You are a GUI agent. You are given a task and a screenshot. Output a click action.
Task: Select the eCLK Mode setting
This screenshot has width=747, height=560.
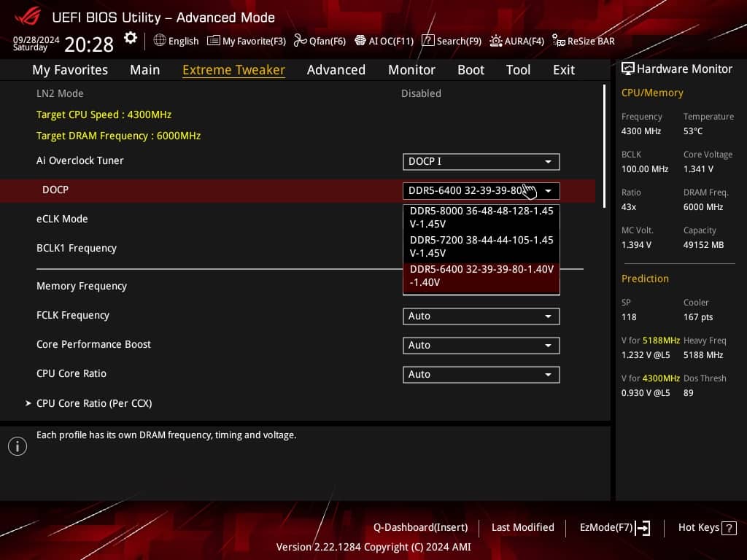tap(62, 219)
